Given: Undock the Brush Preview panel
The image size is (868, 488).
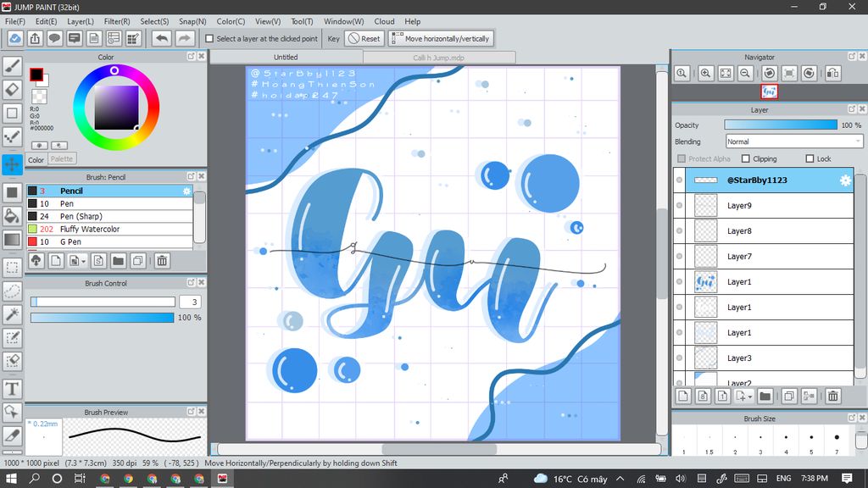Looking at the screenshot, I should (191, 412).
